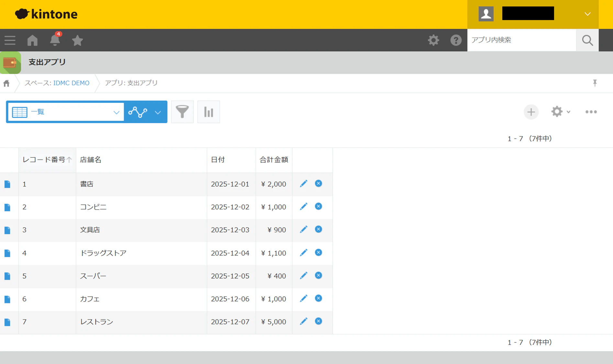Go to the kintone portal home icon
This screenshot has width=613, height=364.
tap(32, 40)
